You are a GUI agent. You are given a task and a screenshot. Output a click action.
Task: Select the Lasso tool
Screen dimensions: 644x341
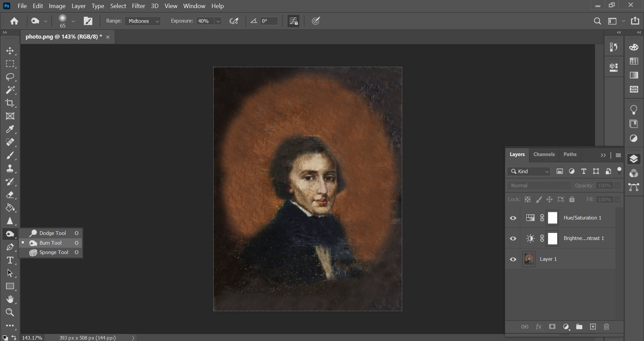coord(10,77)
